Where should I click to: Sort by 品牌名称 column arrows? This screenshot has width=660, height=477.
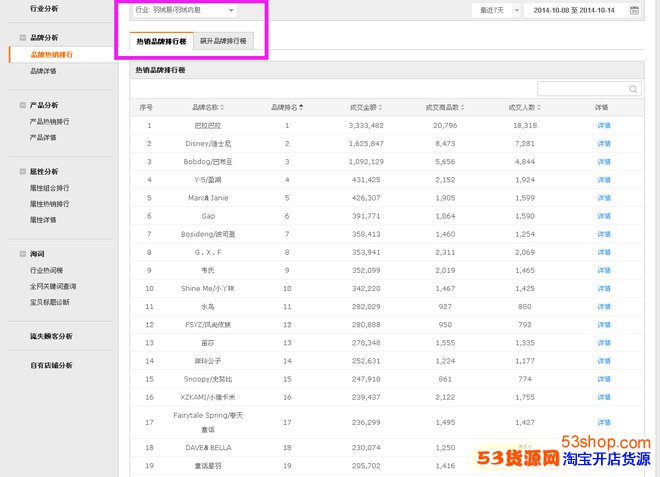(x=222, y=108)
